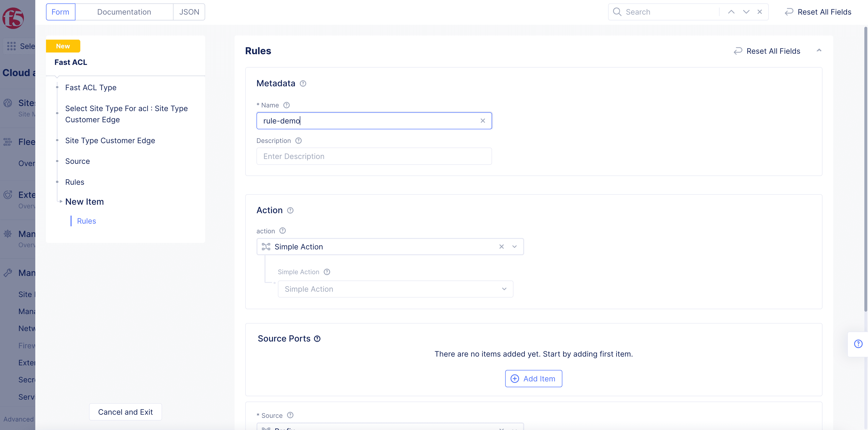Add Item to Source Ports
Image resolution: width=868 pixels, height=430 pixels.
[x=533, y=378]
